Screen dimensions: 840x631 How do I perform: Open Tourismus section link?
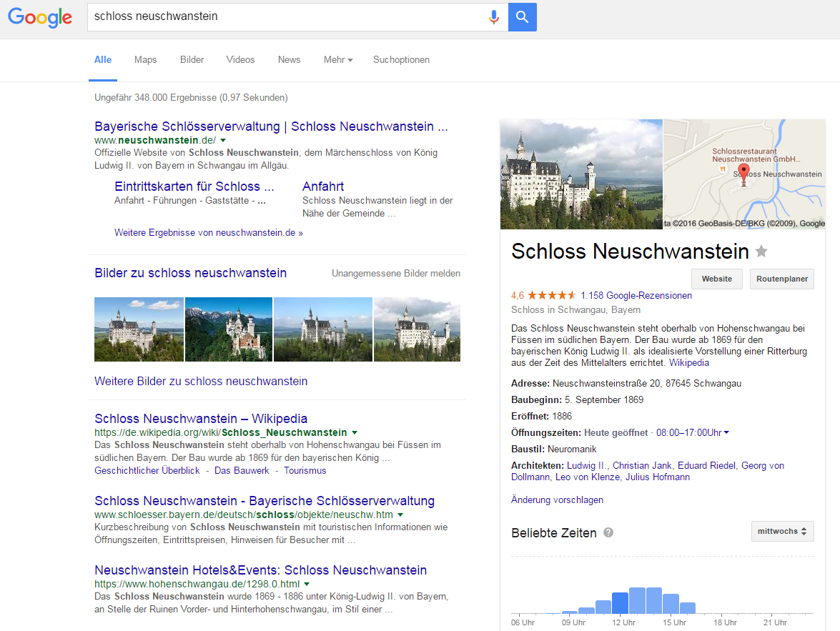point(305,471)
